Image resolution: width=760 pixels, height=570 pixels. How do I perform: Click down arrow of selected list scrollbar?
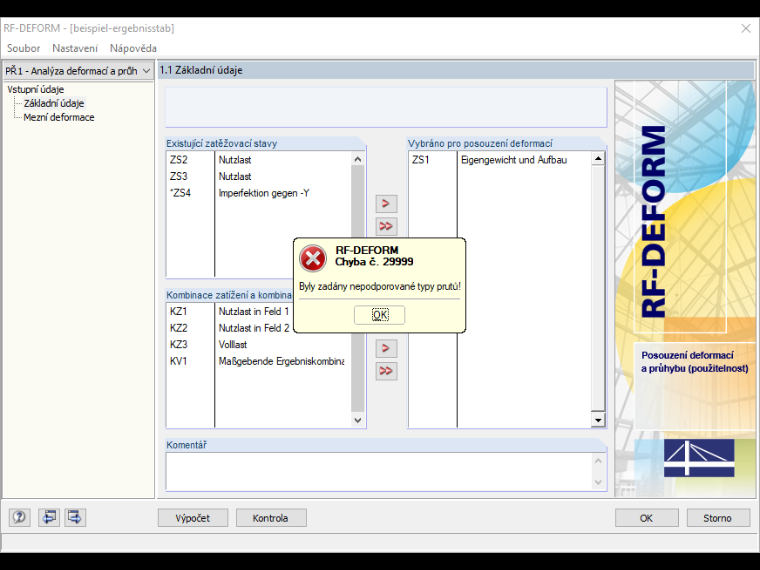point(598,420)
